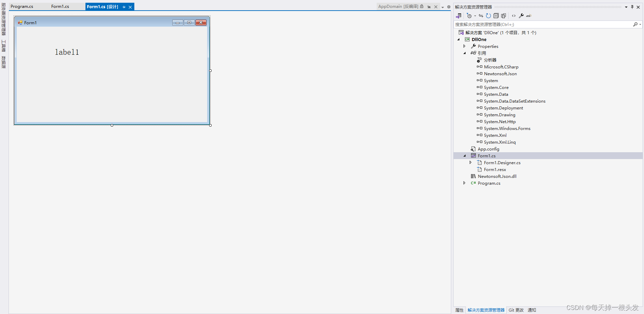Close the Solution Explorer panel
This screenshot has width=644, height=314.
point(638,7)
